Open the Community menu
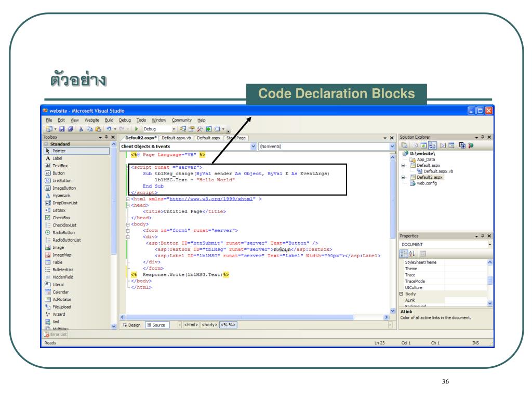Screen dimensions: 532x399 [181, 120]
